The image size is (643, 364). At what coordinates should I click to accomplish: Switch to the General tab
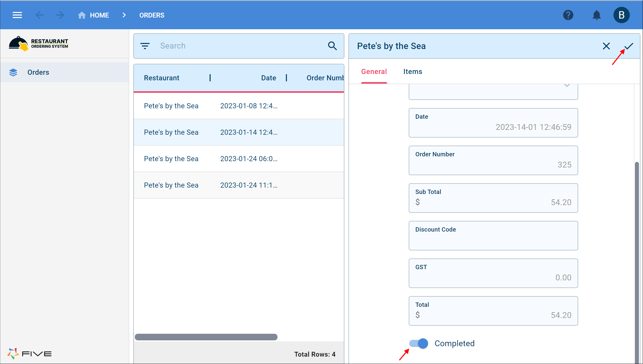[374, 72]
